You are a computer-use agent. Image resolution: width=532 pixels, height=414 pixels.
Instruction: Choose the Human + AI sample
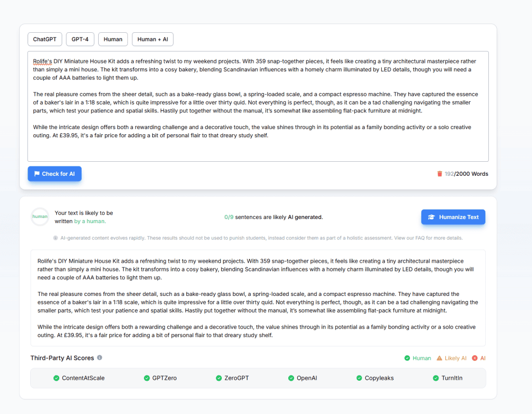click(153, 39)
